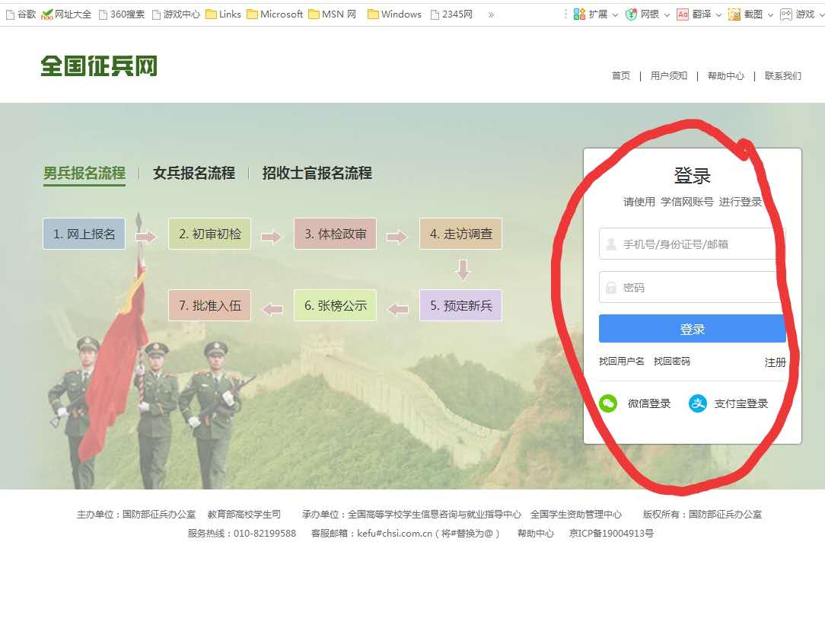Select the 男兵报名流程 tab
This screenshot has width=825, height=644.
tap(84, 174)
